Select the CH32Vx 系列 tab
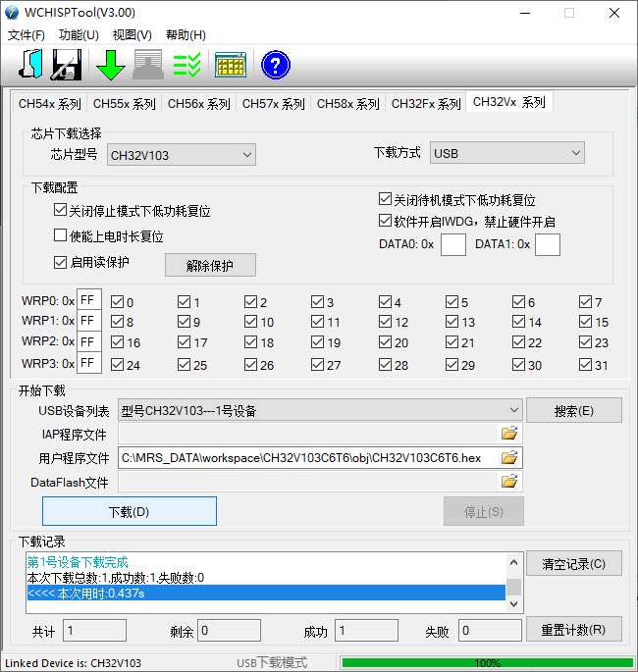The height and width of the screenshot is (672, 638). point(509,102)
